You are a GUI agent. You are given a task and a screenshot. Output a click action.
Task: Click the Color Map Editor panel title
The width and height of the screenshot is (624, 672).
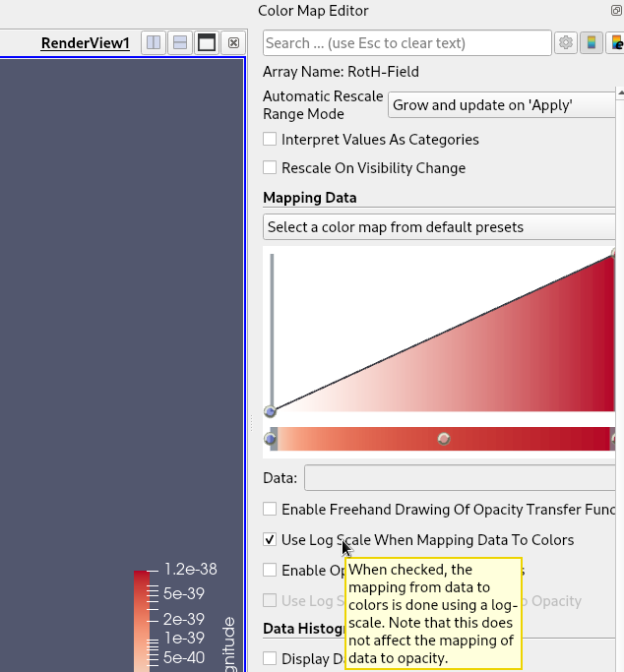click(x=313, y=11)
